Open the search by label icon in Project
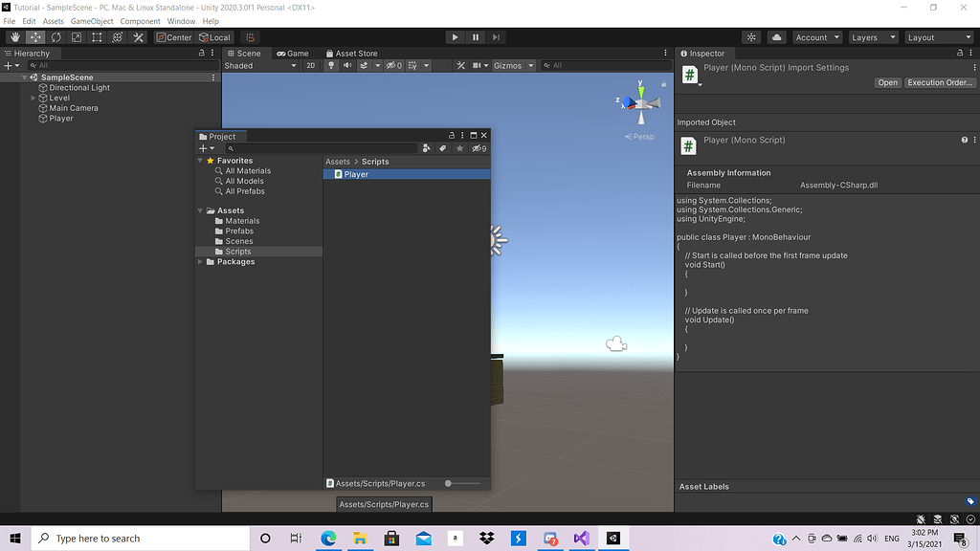Screen dimensions: 980x551 pos(441,148)
